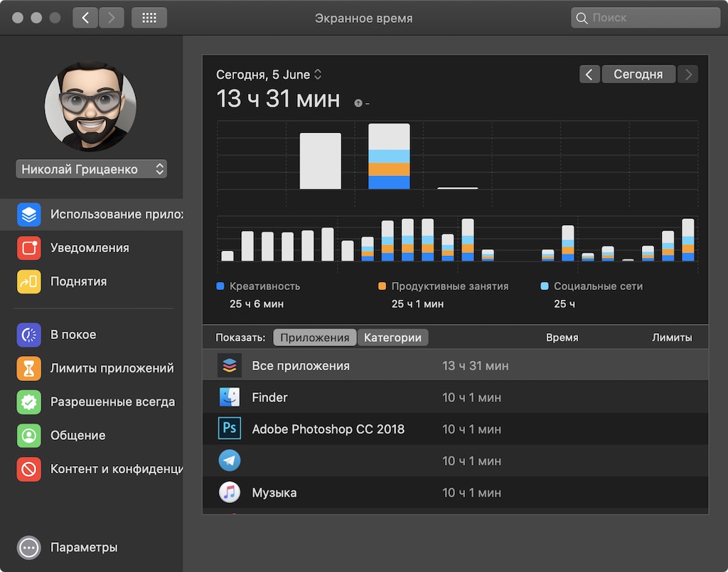Focus the Поиск search field
Image resolution: width=728 pixels, height=572 pixels.
[x=646, y=18]
